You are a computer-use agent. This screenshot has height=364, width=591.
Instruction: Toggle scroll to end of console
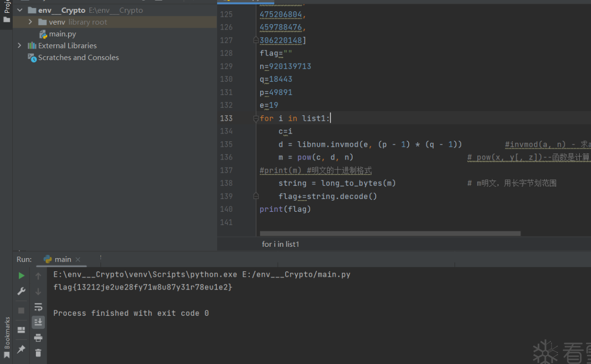click(x=38, y=322)
